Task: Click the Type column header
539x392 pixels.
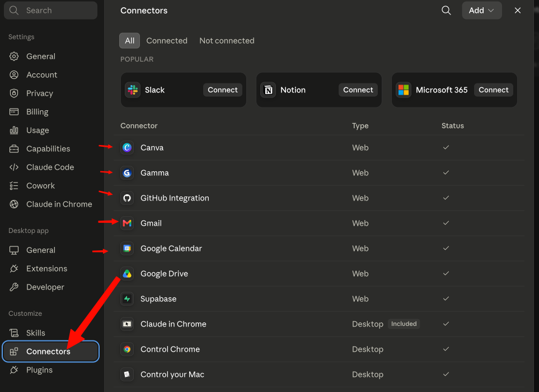Action: tap(360, 126)
